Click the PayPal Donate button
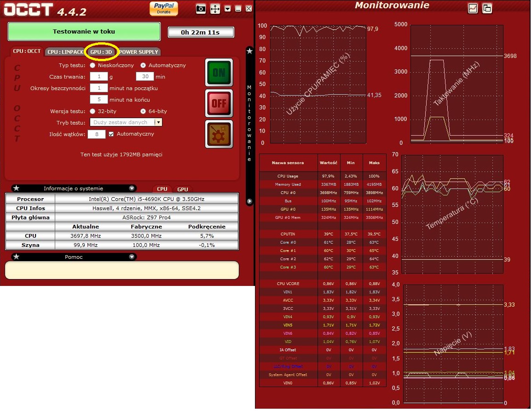 164,8
